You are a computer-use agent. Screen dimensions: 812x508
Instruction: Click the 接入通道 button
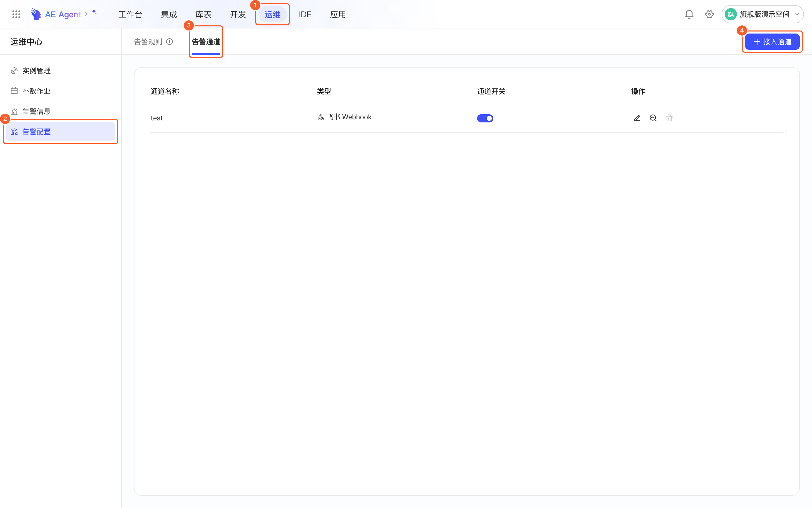(772, 42)
